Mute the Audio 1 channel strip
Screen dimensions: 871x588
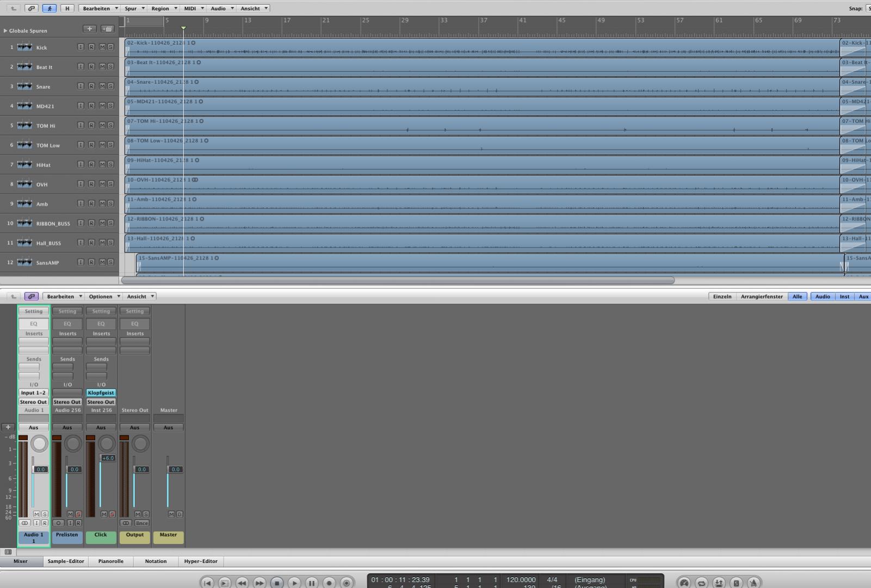tap(36, 514)
